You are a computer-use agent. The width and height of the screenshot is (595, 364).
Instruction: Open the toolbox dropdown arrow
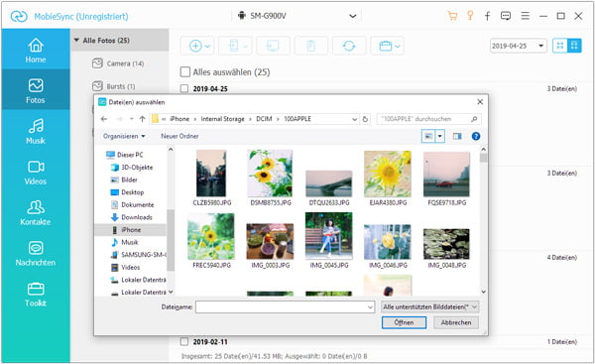[x=398, y=47]
